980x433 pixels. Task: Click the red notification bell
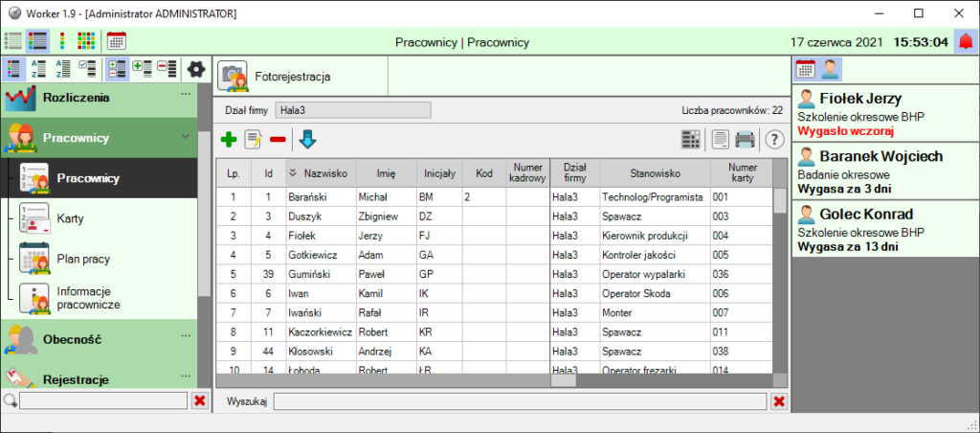[967, 42]
